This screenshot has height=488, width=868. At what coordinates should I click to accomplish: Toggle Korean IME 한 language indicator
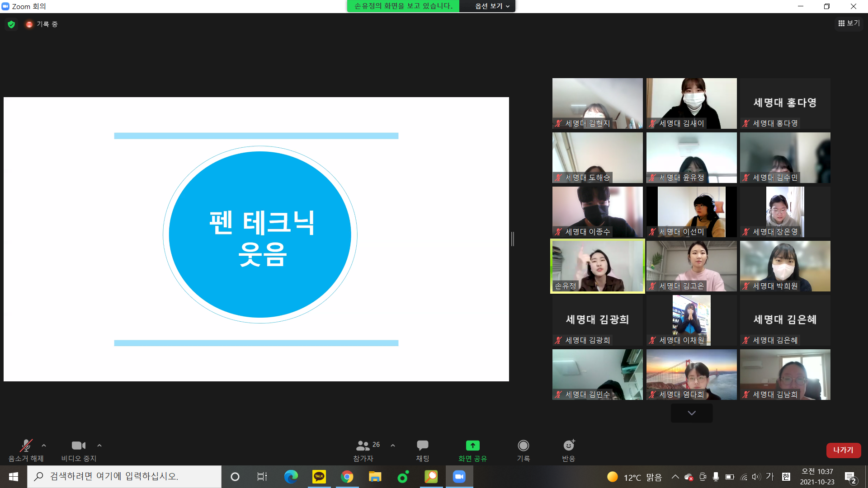[786, 477]
